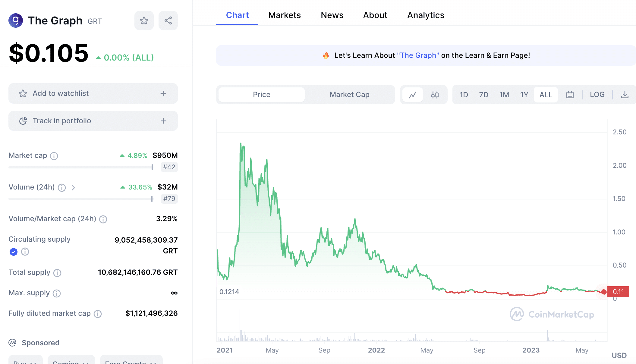Viewport: 636px width, 364px height.
Task: Click the volume rank slider bar
Action: tap(81, 199)
